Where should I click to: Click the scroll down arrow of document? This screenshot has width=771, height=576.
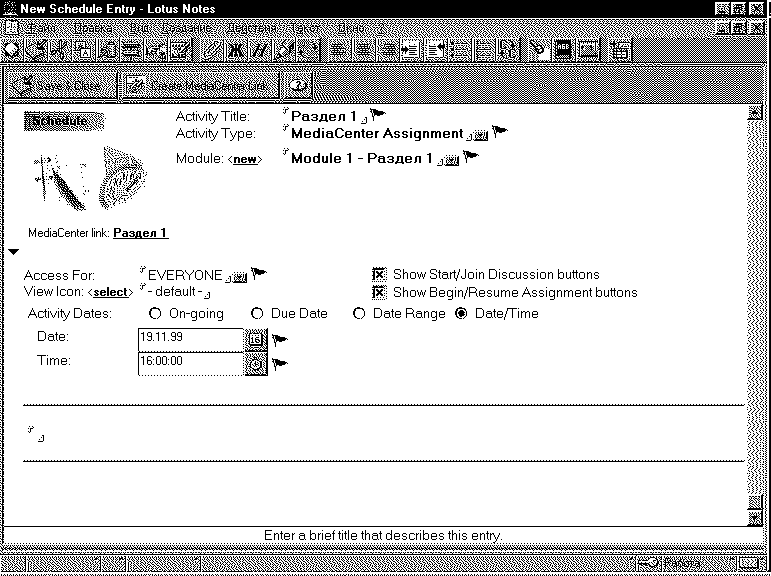click(x=754, y=518)
